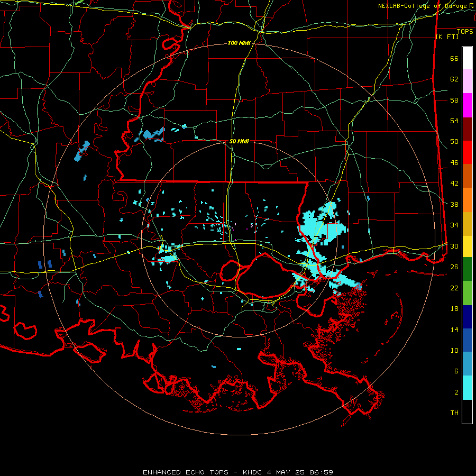Click the dark green swatch in the scale
This screenshot has height=476, width=476.
point(467,269)
